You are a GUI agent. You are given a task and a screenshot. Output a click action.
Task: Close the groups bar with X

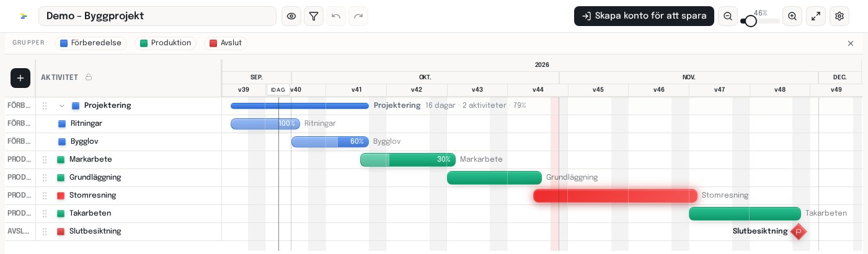tap(851, 43)
